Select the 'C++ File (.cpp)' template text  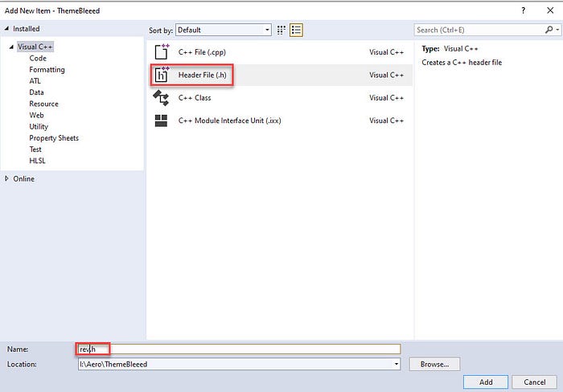202,52
